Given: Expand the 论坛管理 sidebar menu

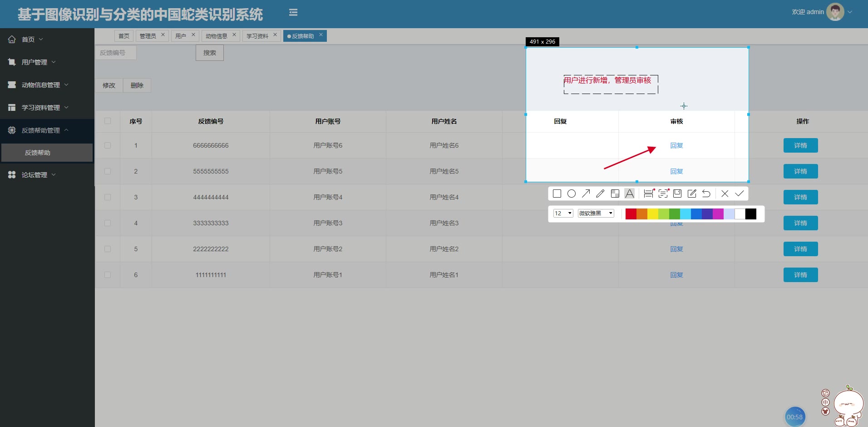Looking at the screenshot, I should (54, 174).
